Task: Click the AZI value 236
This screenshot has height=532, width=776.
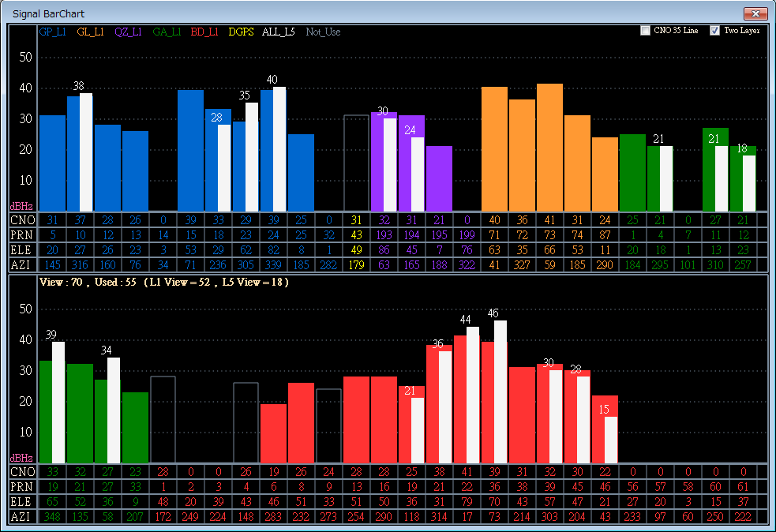Action: point(218,264)
